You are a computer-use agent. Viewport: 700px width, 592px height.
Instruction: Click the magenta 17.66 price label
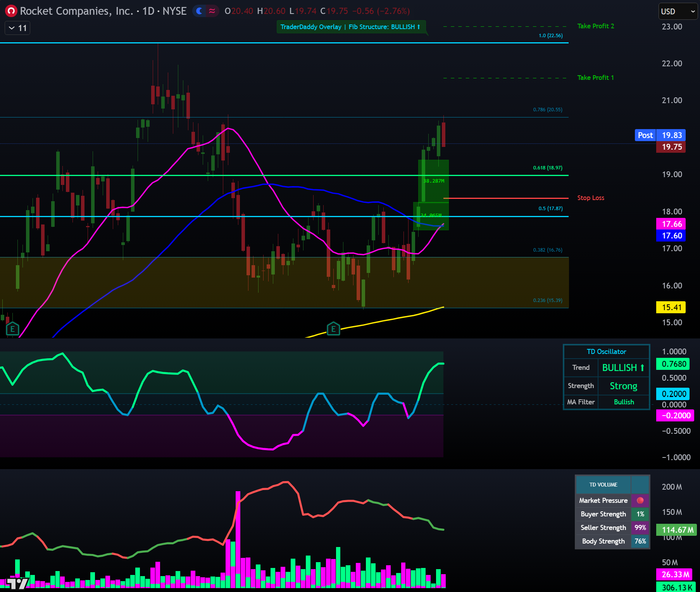671,224
